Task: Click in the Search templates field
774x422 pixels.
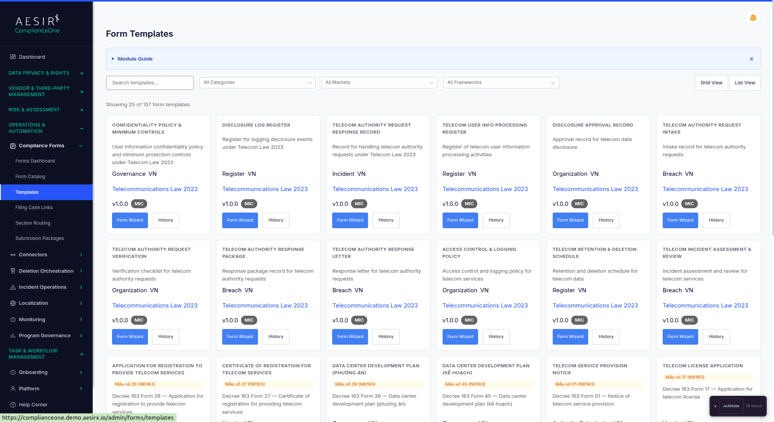Action: pos(150,82)
